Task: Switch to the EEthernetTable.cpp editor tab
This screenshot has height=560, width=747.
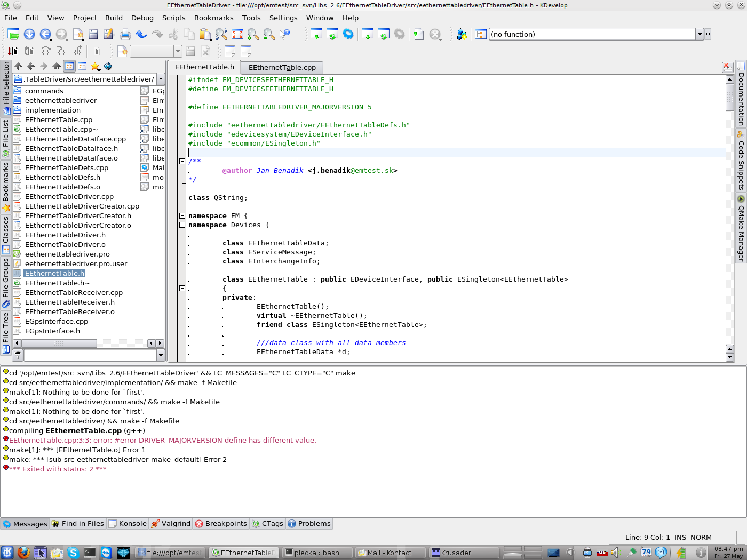Action: (x=282, y=67)
